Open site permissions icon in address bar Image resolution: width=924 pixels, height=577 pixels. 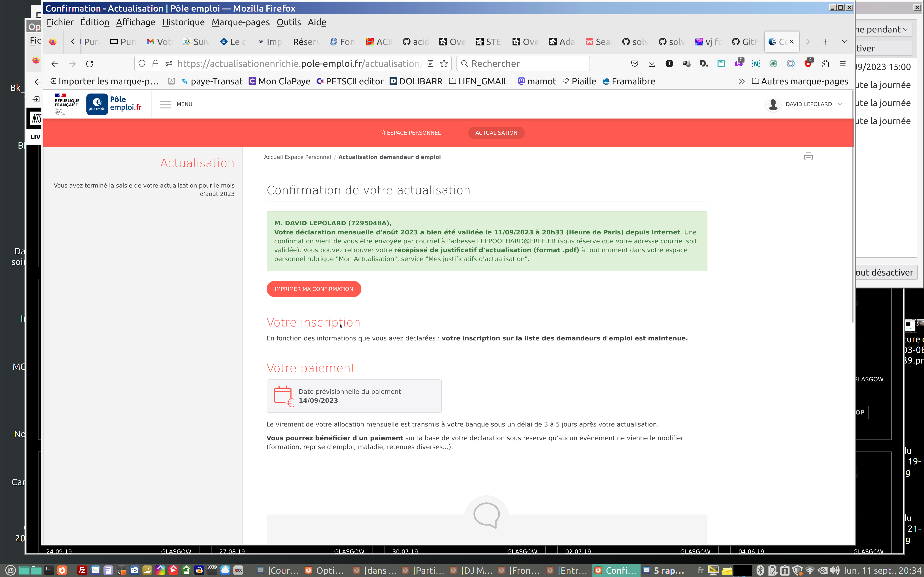click(169, 64)
